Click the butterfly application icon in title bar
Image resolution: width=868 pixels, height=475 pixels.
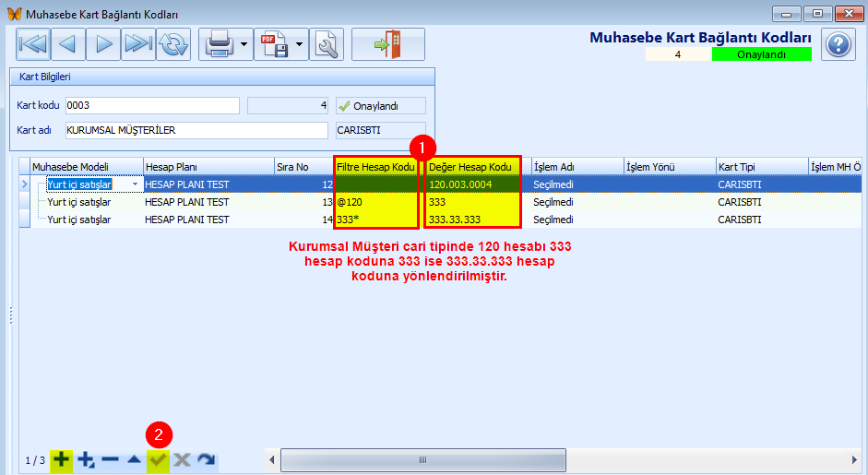(15, 14)
